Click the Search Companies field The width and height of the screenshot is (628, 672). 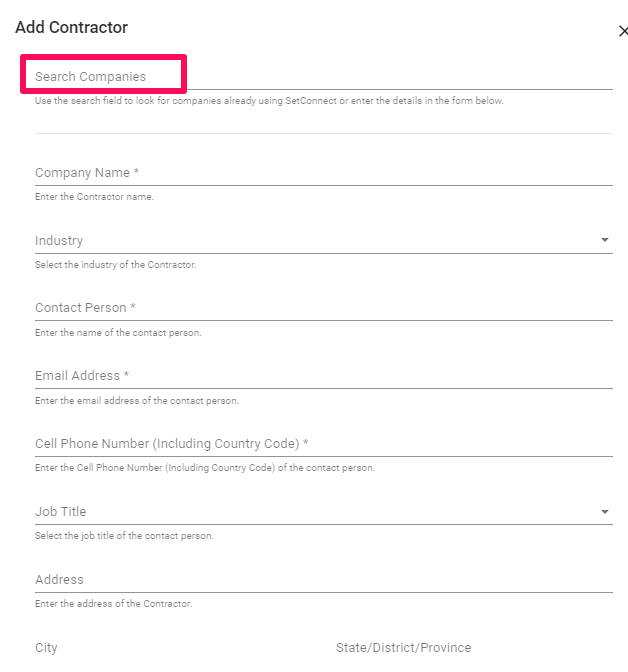(324, 76)
